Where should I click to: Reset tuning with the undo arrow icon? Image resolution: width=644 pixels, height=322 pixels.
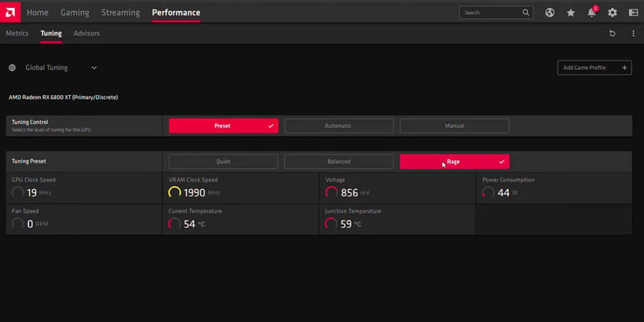tap(612, 34)
